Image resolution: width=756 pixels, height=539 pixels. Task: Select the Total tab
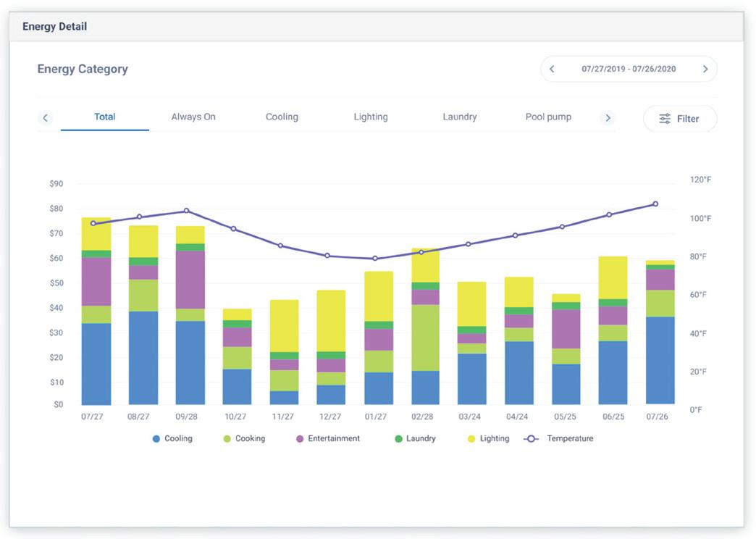[104, 117]
